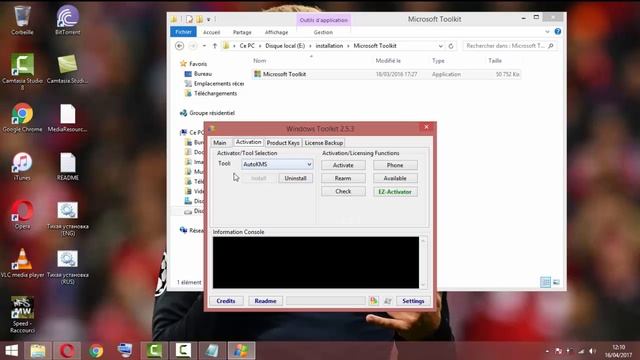Open VLC media player desktop shortcut

click(x=22, y=263)
